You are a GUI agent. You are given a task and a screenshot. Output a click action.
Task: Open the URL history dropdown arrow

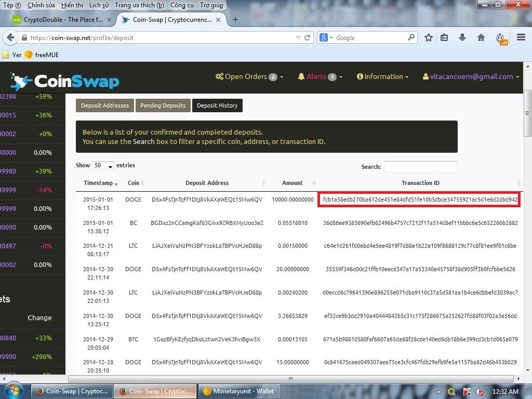pos(298,37)
